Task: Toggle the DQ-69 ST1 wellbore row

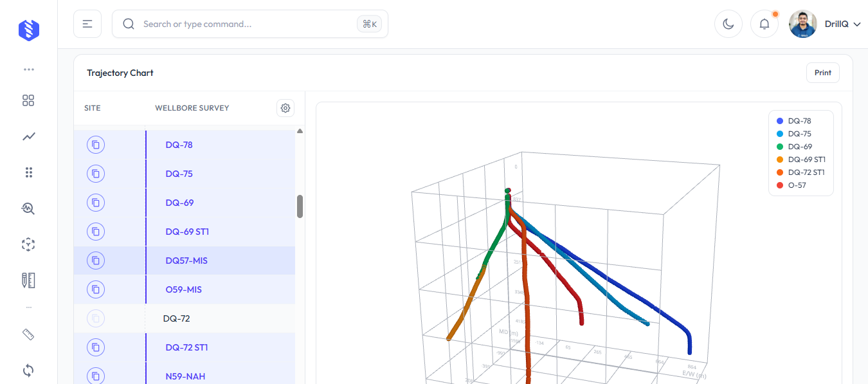Action: (x=185, y=232)
